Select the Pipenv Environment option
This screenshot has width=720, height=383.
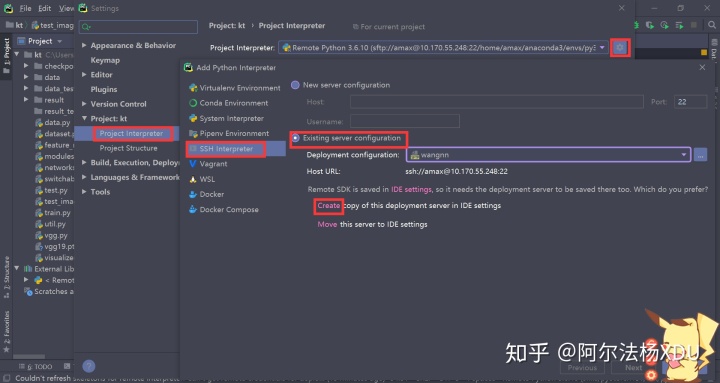229,133
